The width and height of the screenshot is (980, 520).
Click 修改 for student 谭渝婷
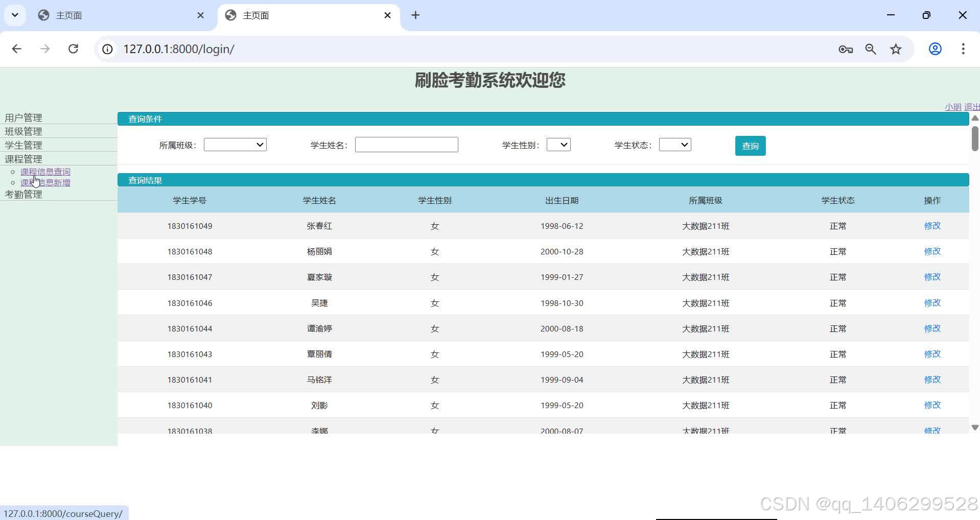coord(932,328)
